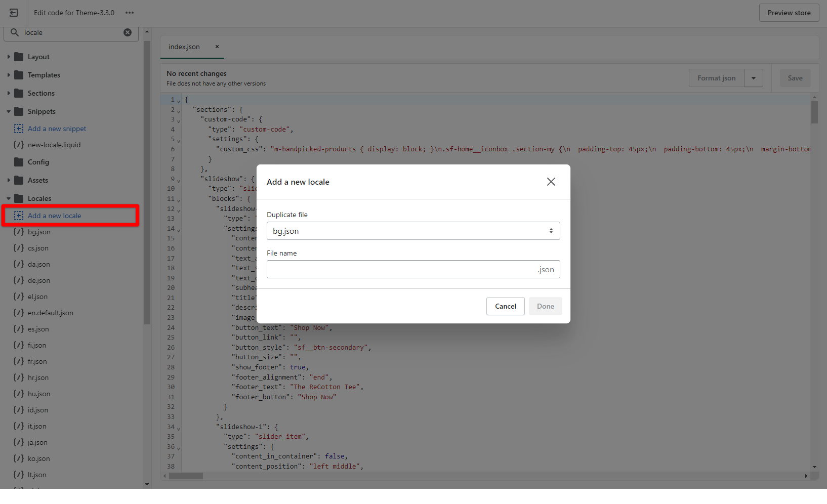
Task: Click the Config folder icon
Action: pos(19,162)
